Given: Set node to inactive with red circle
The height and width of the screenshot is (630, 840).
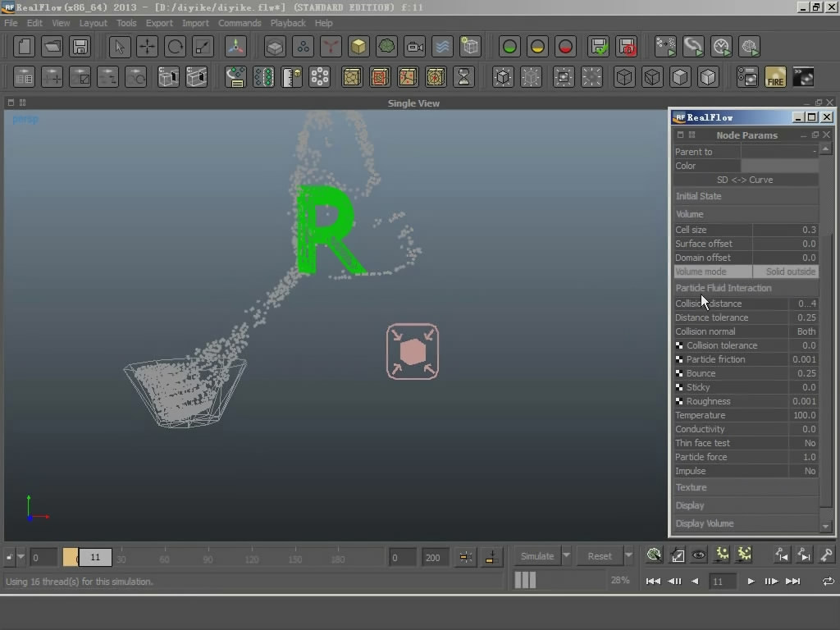Looking at the screenshot, I should click(565, 47).
